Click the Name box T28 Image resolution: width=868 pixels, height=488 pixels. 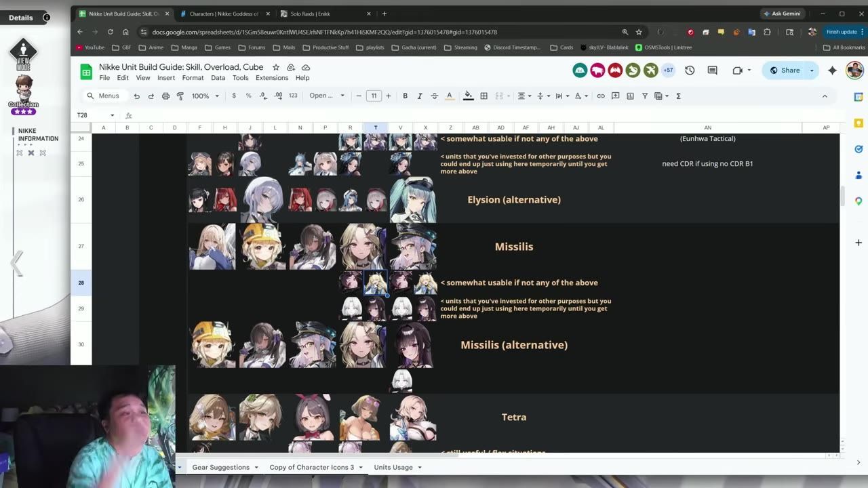(x=95, y=115)
